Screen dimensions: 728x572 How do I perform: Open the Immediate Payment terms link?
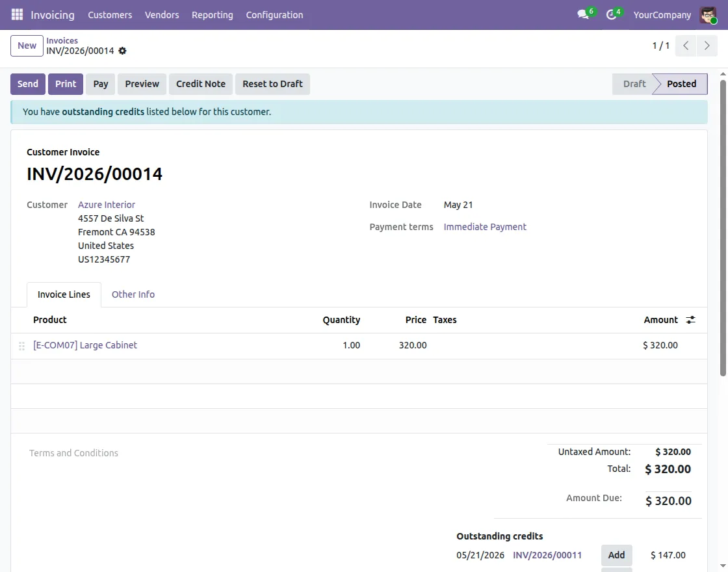pos(485,227)
